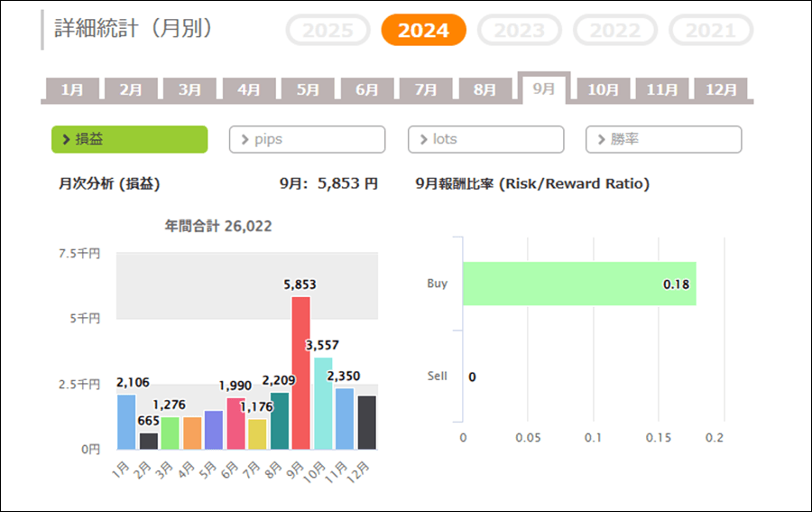This screenshot has height=512, width=812.
Task: Click the green Buy ratio bar
Action: (579, 284)
